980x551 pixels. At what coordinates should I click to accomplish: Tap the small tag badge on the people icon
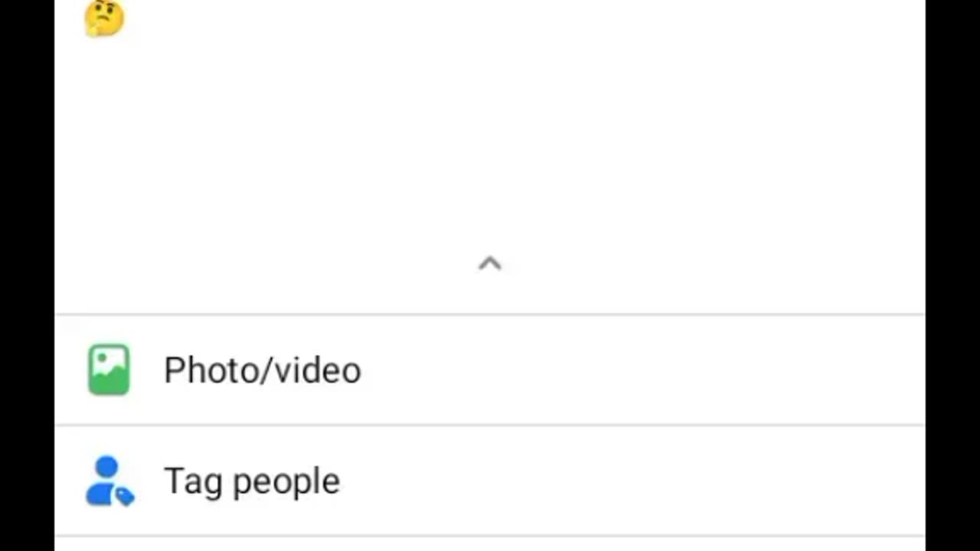[x=125, y=497]
